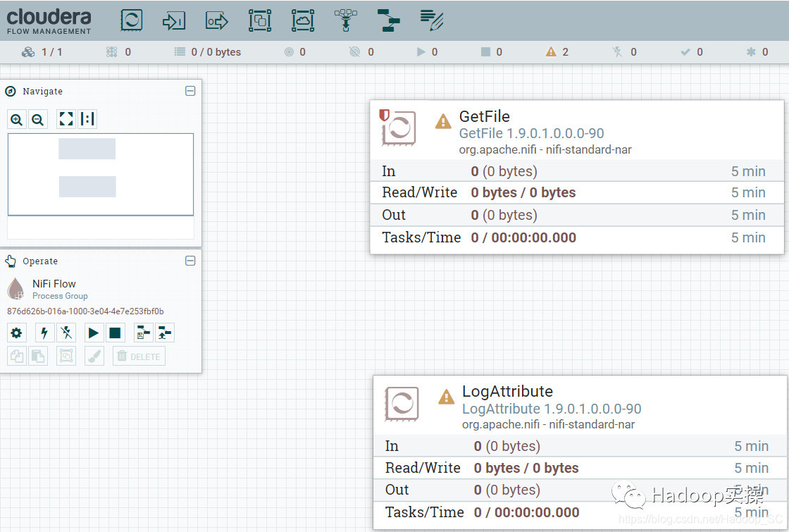
Task: Collapse the Operate panel
Action: pyautogui.click(x=190, y=261)
